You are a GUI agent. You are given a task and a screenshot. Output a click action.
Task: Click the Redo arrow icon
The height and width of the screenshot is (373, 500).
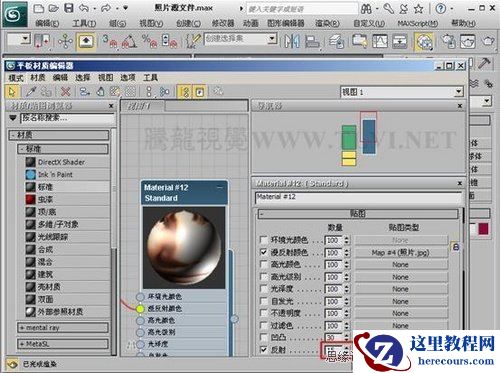pos(106,8)
